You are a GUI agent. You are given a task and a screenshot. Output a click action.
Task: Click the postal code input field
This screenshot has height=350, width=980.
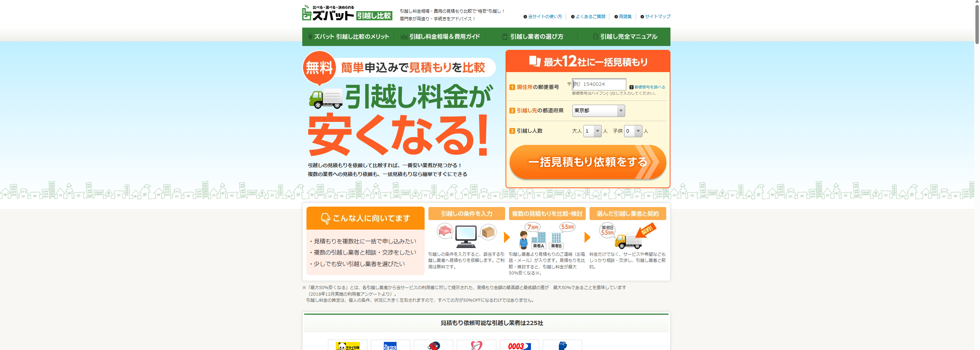click(x=599, y=84)
